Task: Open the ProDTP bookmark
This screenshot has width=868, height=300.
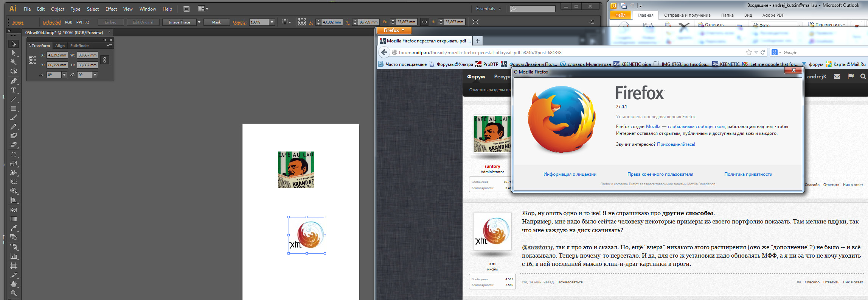Action: 487,64
